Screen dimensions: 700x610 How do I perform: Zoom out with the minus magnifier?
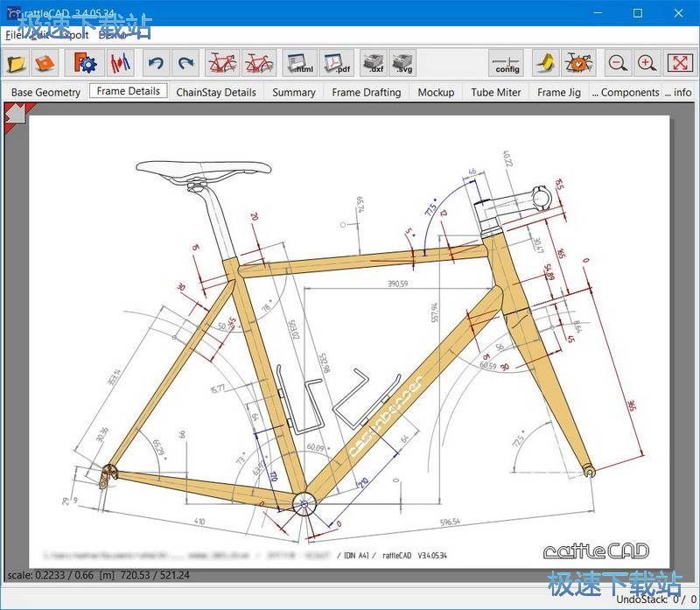(x=618, y=63)
